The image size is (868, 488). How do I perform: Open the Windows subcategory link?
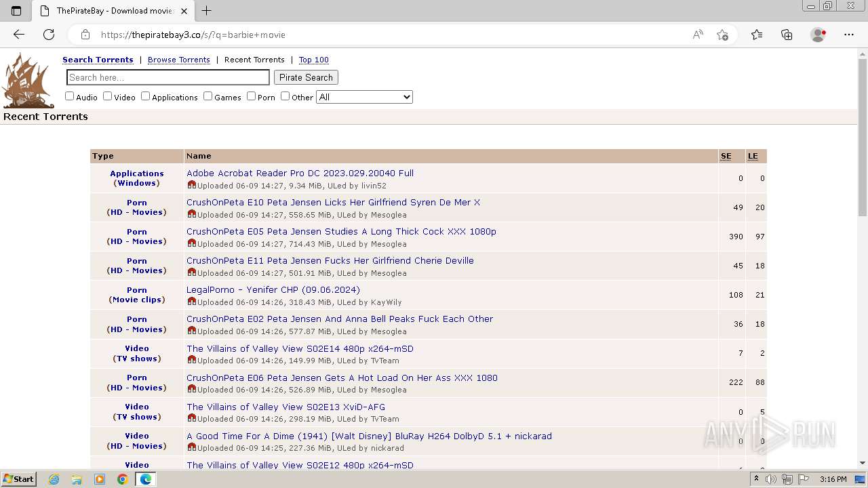(x=137, y=183)
